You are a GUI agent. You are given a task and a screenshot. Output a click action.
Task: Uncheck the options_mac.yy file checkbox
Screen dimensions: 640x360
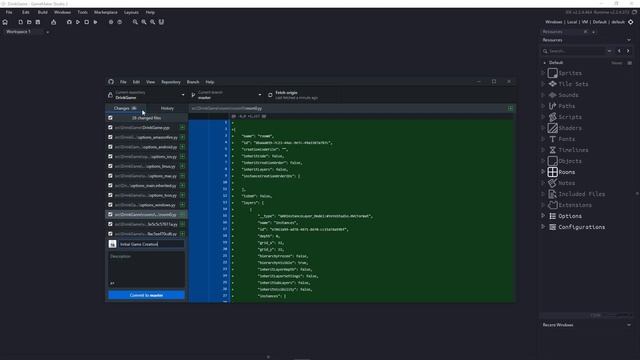point(110,176)
